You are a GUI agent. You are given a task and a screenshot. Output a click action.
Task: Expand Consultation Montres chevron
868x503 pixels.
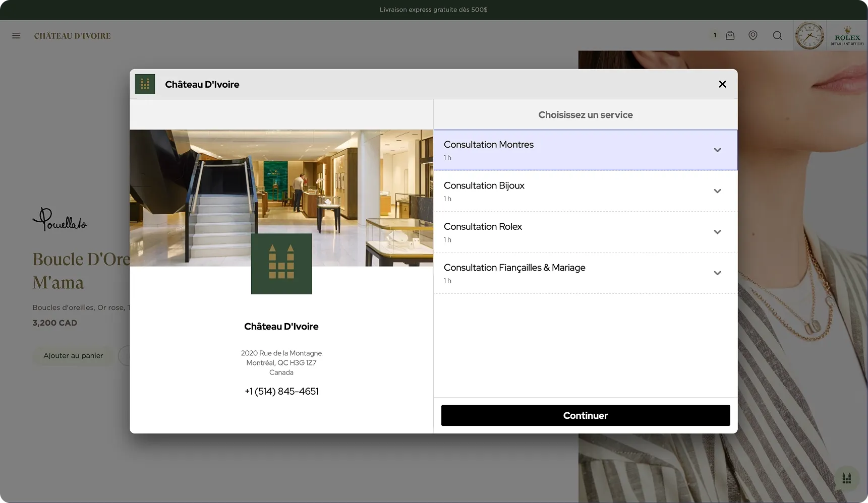coord(717,150)
